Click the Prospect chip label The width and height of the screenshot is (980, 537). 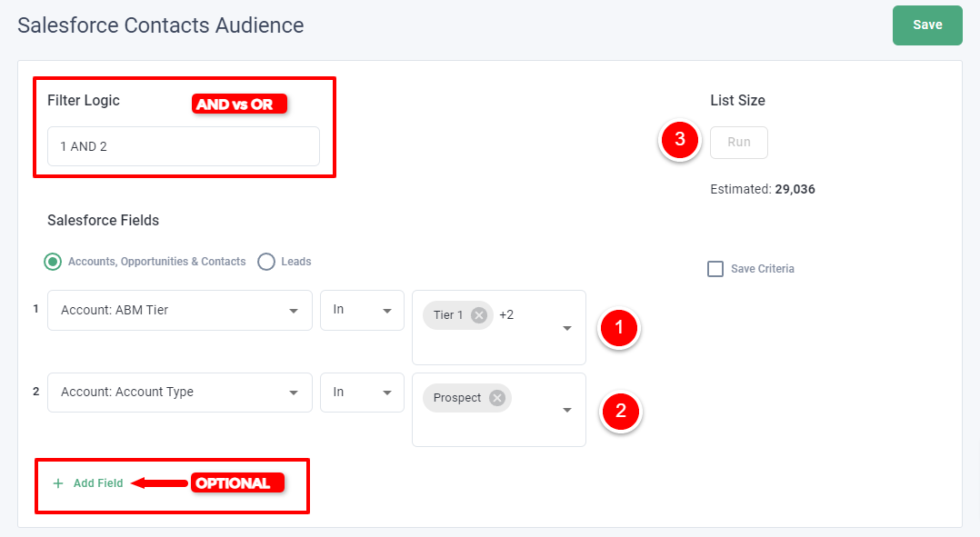(457, 398)
